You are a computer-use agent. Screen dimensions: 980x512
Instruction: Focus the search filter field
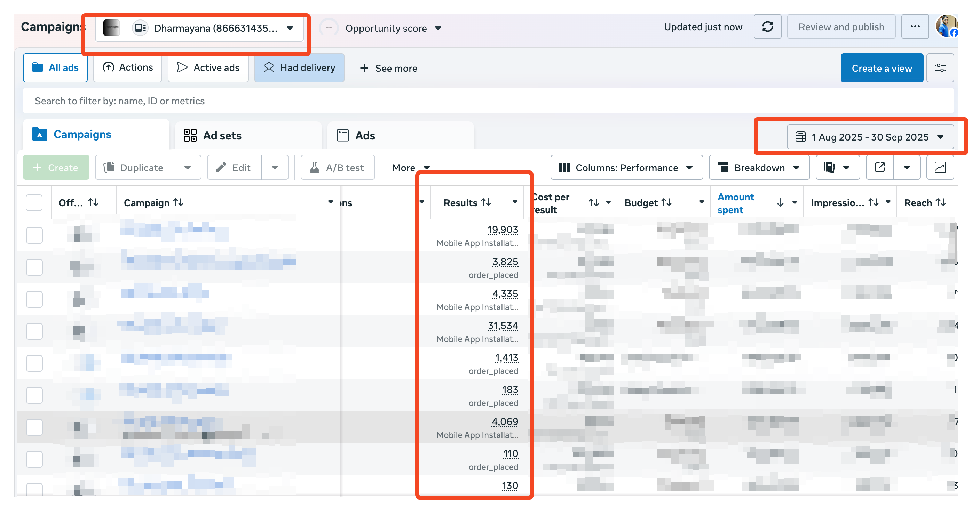(x=489, y=101)
